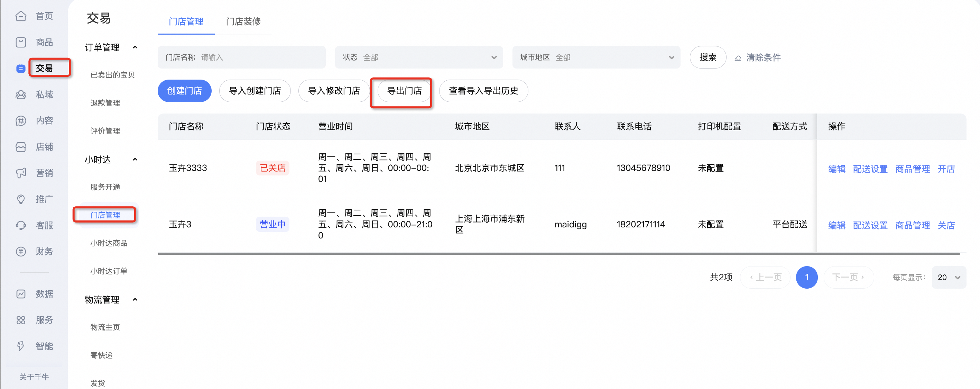Click the 营销 megaphone icon
This screenshot has width=980, height=389.
coord(21,173)
